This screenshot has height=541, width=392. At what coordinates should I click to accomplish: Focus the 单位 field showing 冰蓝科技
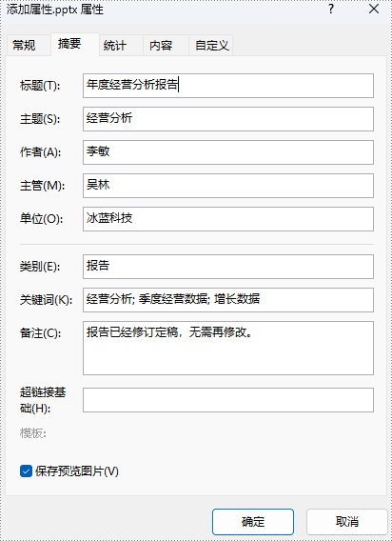coord(228,219)
